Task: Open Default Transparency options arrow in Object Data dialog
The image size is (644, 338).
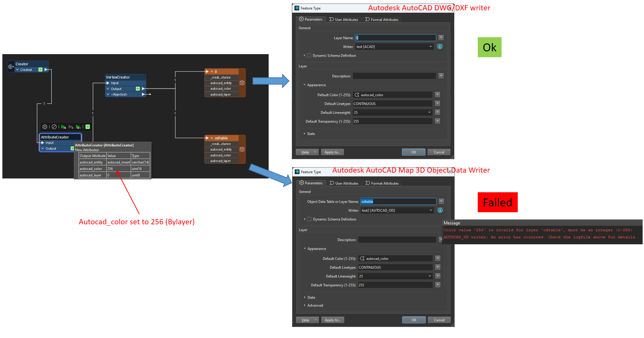Action: click(x=438, y=285)
